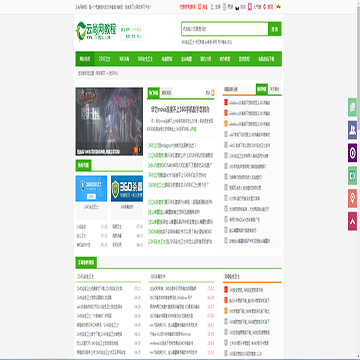
Task: Click the crimson back-to-top arrow icon
Action: click(x=352, y=221)
